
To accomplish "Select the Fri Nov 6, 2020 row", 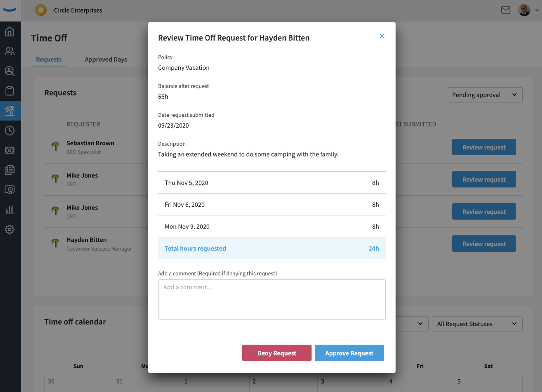I will [x=271, y=205].
